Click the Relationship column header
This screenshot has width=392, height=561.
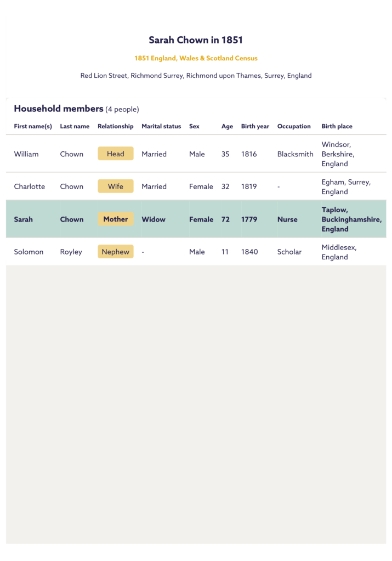point(115,126)
